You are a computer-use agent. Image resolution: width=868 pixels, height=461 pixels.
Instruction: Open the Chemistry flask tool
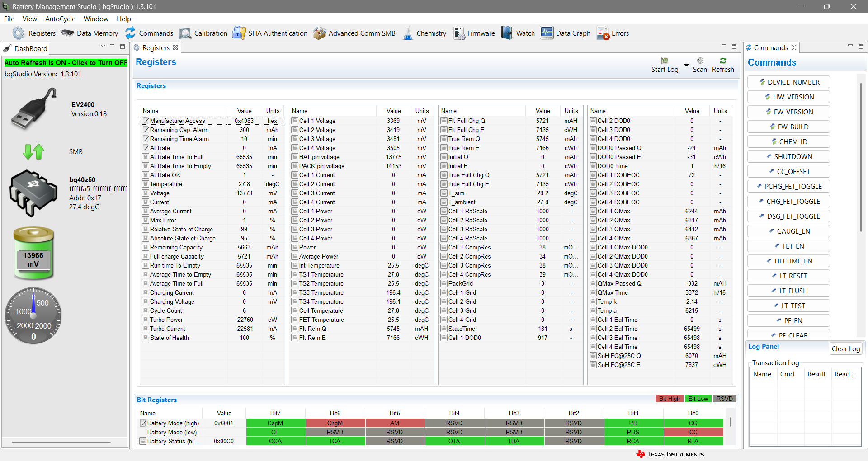click(x=424, y=33)
